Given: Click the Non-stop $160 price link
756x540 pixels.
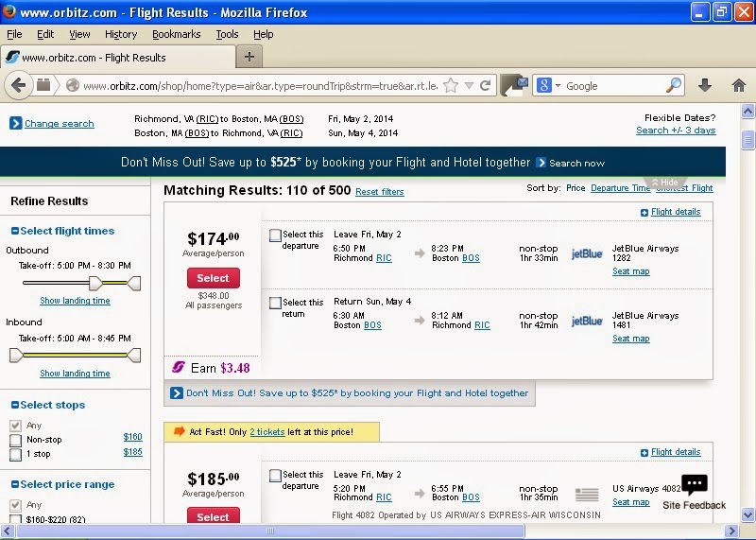Looking at the screenshot, I should (x=132, y=437).
